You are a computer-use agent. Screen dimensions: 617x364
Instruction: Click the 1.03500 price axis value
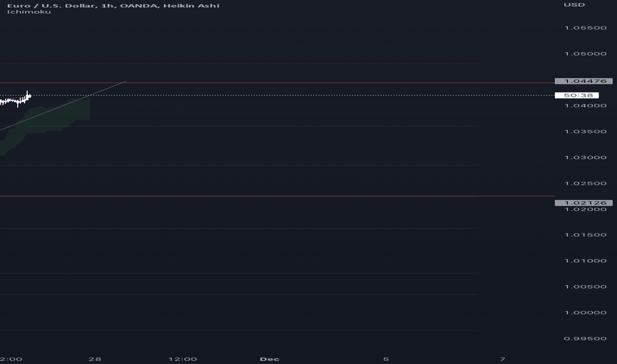[585, 132]
